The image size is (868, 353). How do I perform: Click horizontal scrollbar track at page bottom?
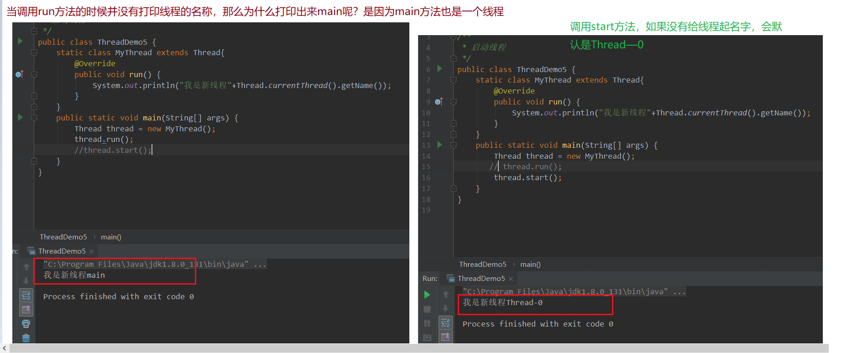click(x=418, y=348)
